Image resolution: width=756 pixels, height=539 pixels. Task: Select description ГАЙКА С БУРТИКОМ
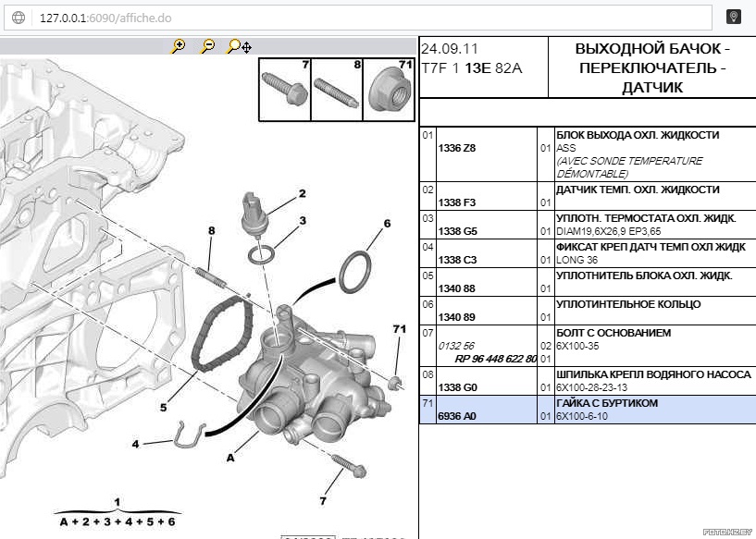(x=607, y=403)
